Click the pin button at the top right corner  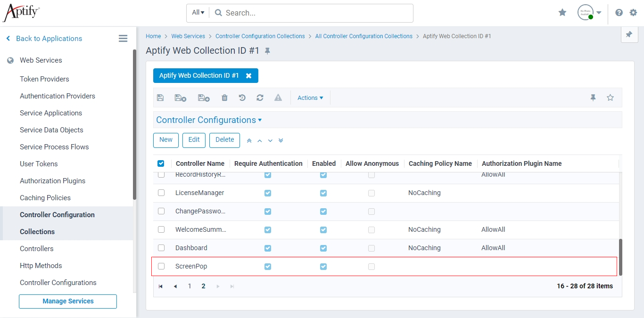coord(629,35)
